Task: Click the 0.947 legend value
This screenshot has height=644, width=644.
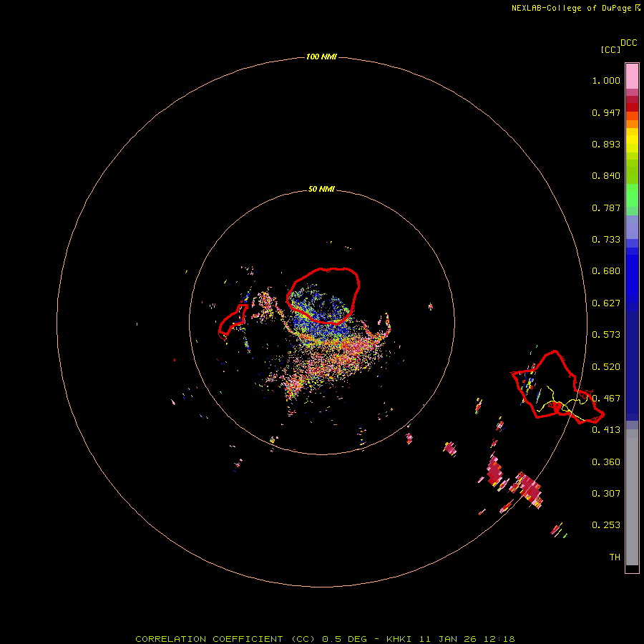Action: (606, 112)
